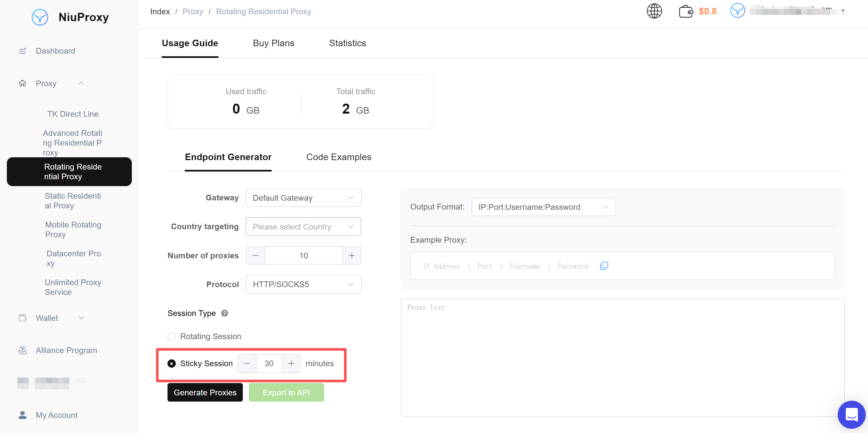Decrease number of proxies

coord(255,255)
